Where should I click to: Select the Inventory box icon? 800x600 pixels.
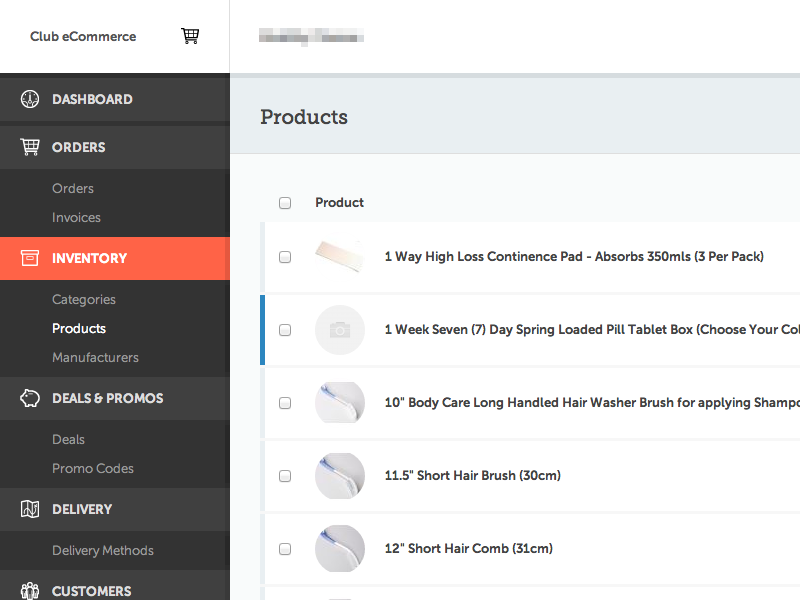(29, 258)
